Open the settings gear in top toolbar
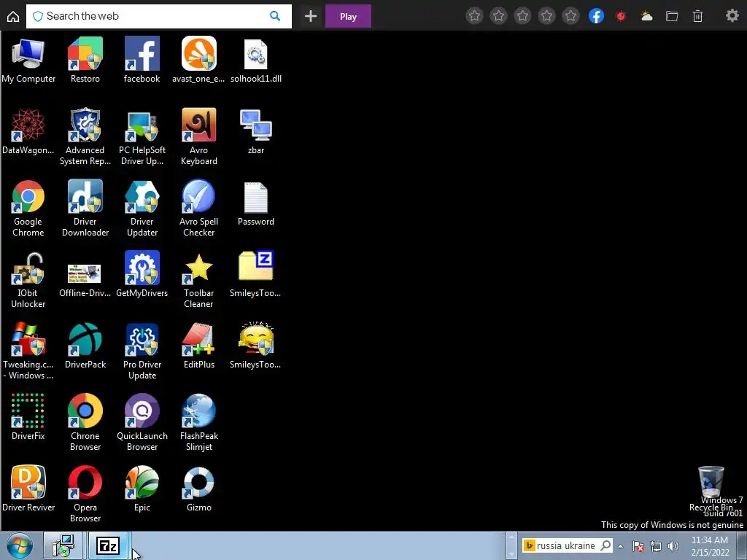Viewport: 747px width, 560px height. pyautogui.click(x=732, y=16)
